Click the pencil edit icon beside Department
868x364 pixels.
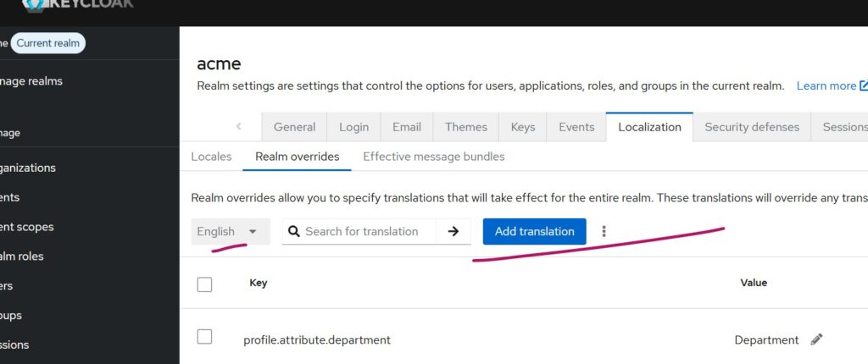(816, 339)
